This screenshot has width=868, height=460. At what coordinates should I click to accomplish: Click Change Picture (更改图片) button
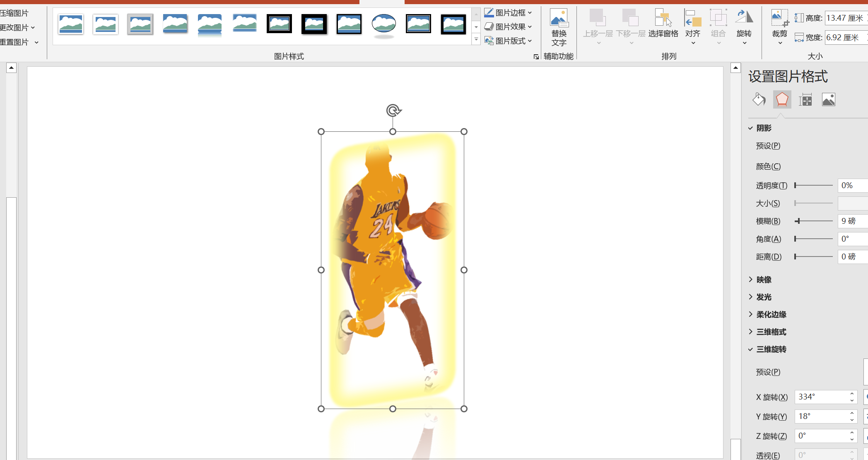click(14, 28)
